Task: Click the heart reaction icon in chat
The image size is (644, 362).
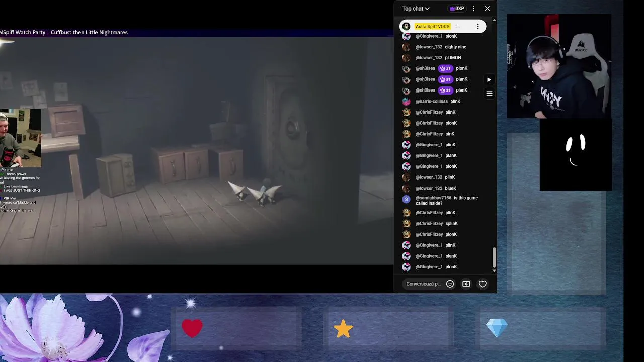Action: point(482,284)
